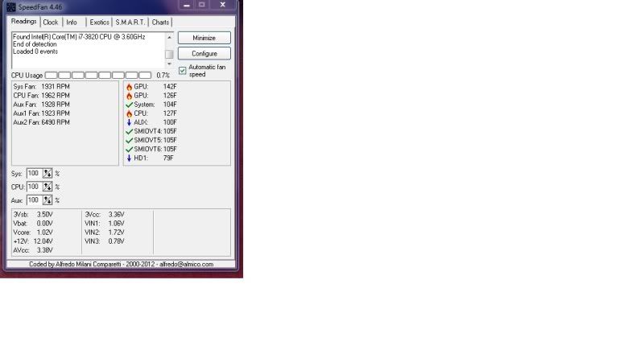Close the SpeedFan window

point(223,5)
